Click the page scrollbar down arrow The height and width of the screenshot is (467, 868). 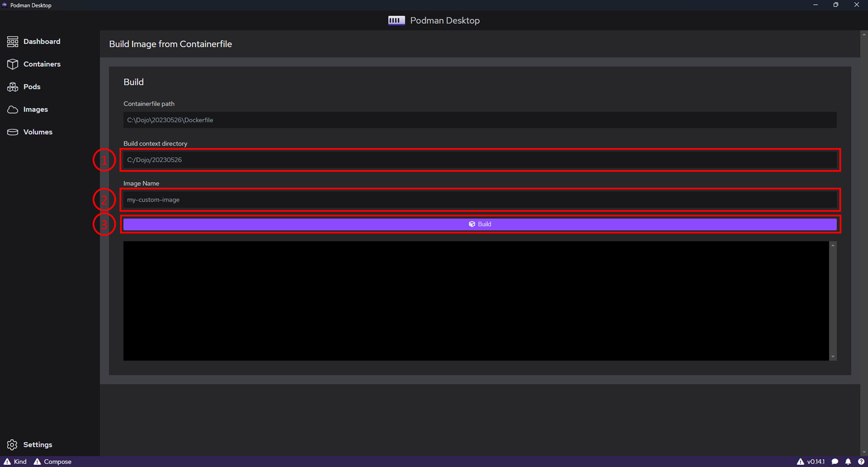[864, 452]
